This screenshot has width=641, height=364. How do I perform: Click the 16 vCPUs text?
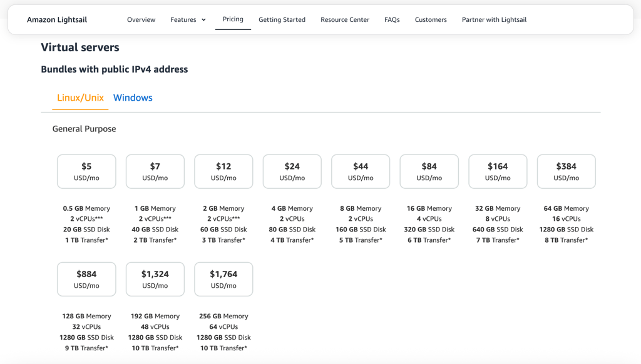tap(566, 219)
